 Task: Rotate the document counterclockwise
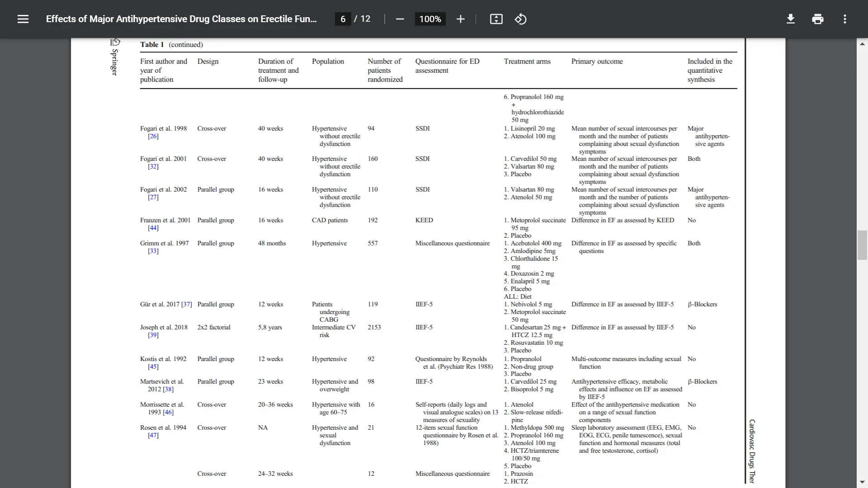pos(520,19)
